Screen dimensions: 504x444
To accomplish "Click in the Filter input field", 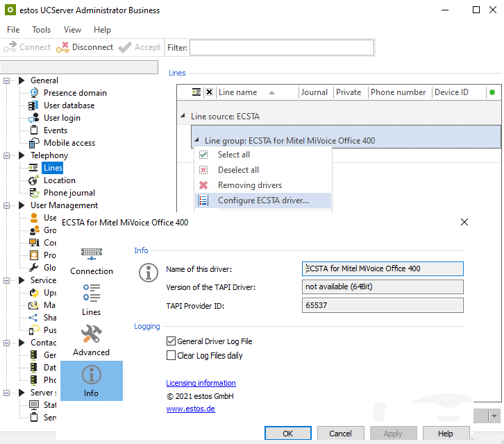I will (281, 47).
